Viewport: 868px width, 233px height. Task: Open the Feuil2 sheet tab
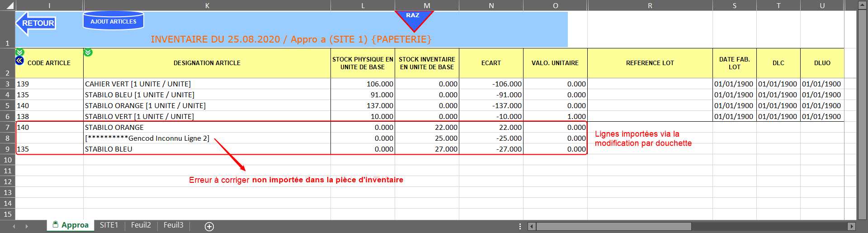click(141, 225)
